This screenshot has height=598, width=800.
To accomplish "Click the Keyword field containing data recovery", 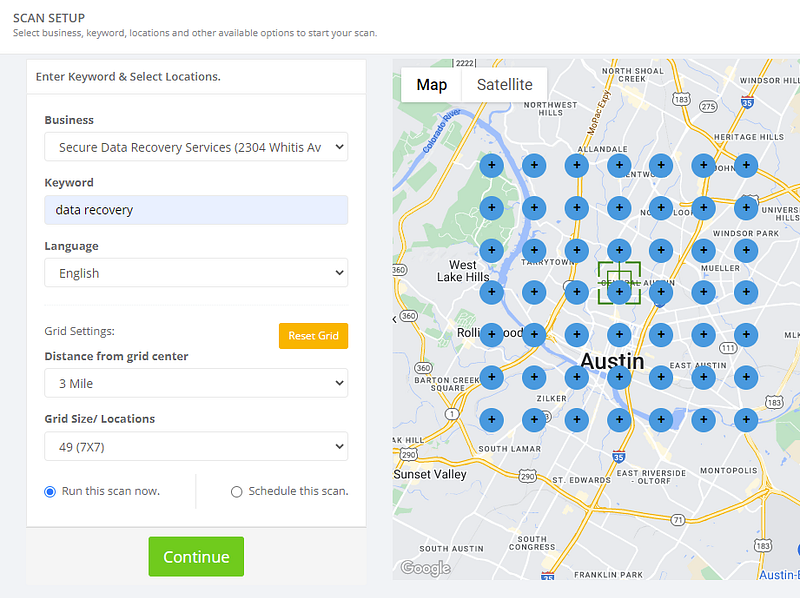I will coord(196,210).
